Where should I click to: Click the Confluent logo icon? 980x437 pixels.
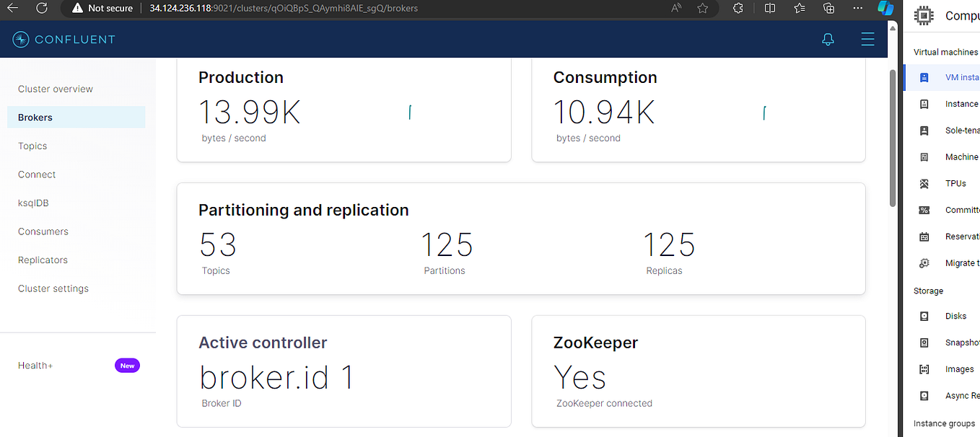(20, 39)
